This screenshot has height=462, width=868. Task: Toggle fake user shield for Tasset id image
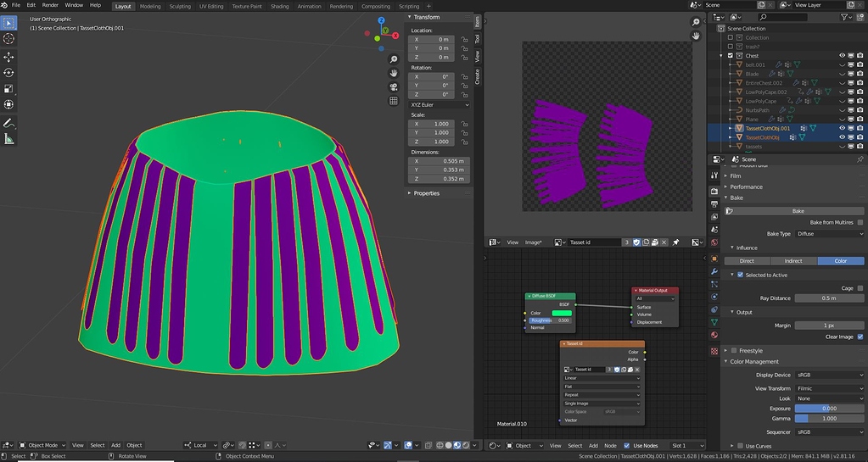(x=636, y=242)
